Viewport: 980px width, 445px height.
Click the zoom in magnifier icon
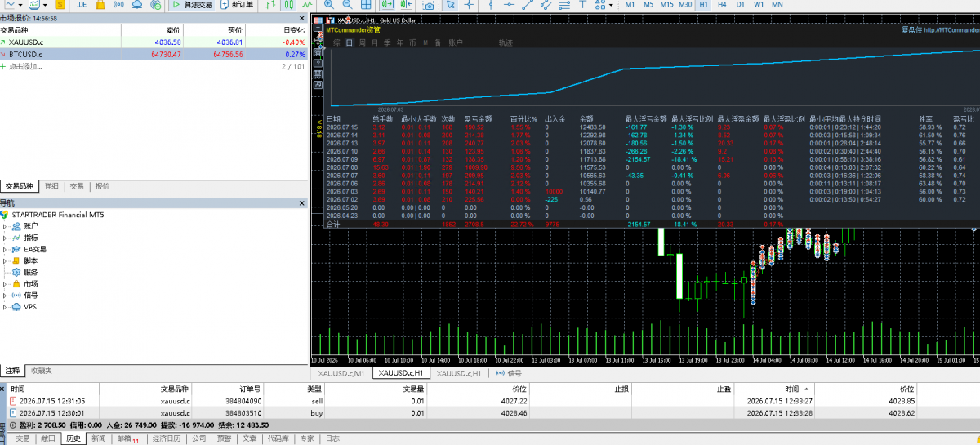tap(329, 4)
